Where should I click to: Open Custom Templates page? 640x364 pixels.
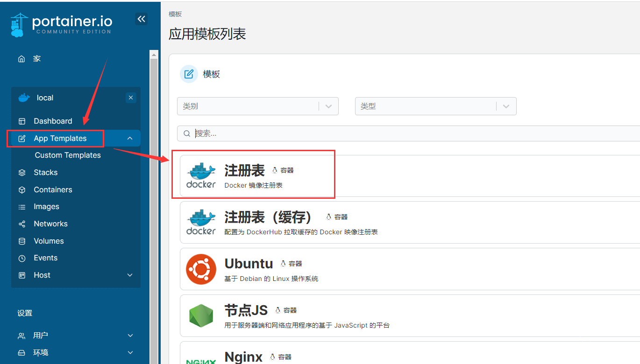[x=68, y=155]
